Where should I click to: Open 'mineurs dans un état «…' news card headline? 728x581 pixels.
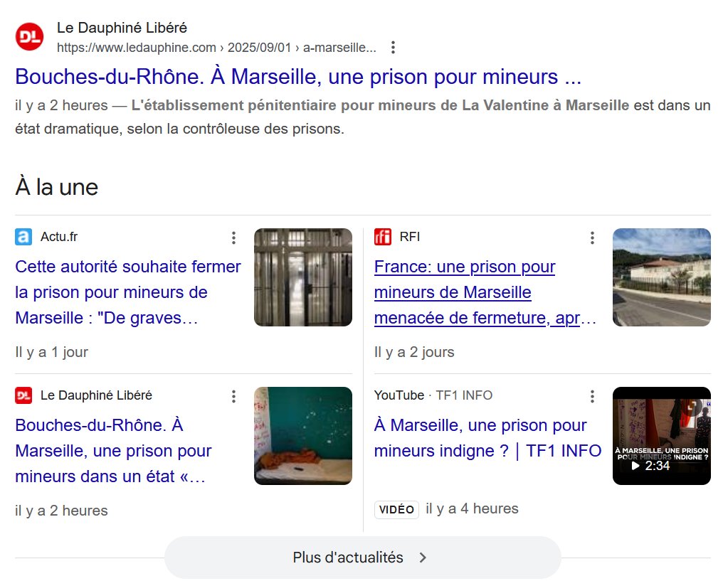click(113, 451)
